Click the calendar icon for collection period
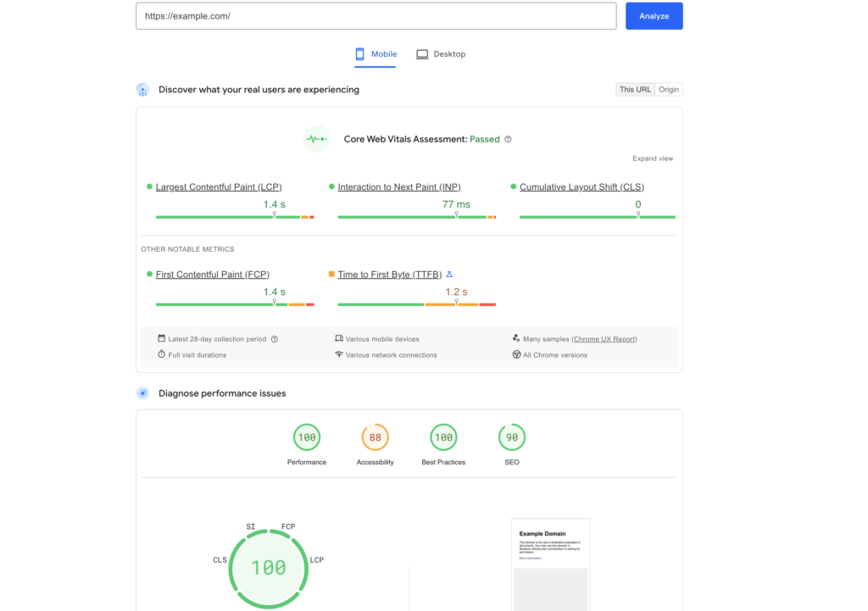Viewport: 868px width, 611px height. click(x=162, y=338)
